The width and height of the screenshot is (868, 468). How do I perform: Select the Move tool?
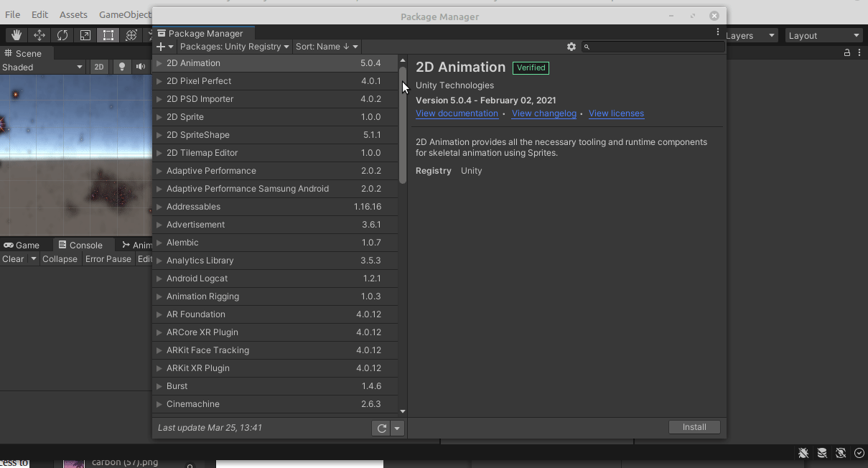[39, 35]
